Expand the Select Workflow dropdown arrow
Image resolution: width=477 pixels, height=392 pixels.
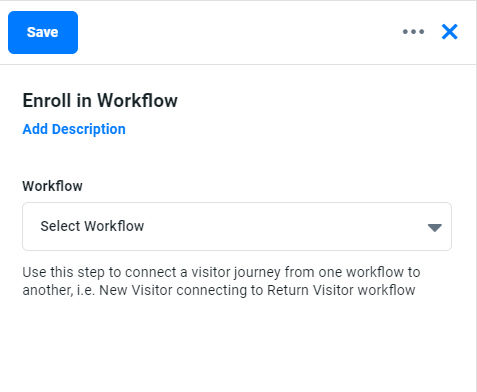click(x=435, y=228)
